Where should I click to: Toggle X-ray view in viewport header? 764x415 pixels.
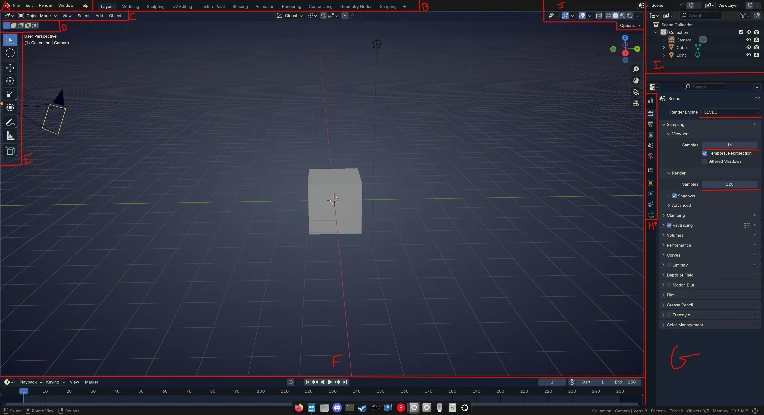(x=599, y=16)
